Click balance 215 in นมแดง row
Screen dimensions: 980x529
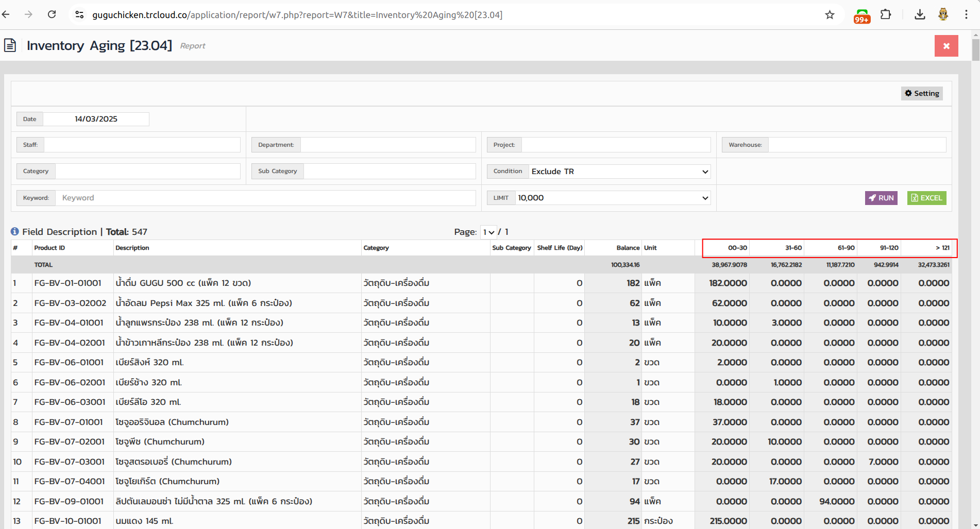pos(633,521)
